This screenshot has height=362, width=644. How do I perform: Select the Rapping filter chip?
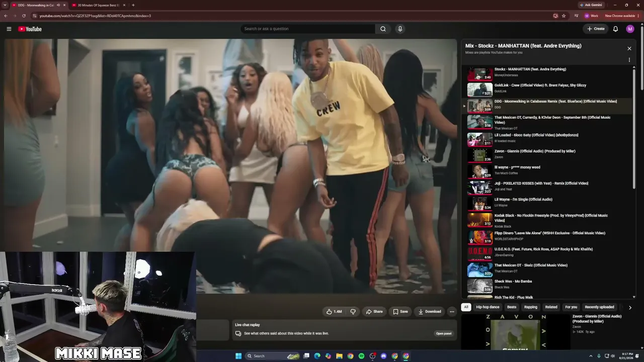[531, 307]
